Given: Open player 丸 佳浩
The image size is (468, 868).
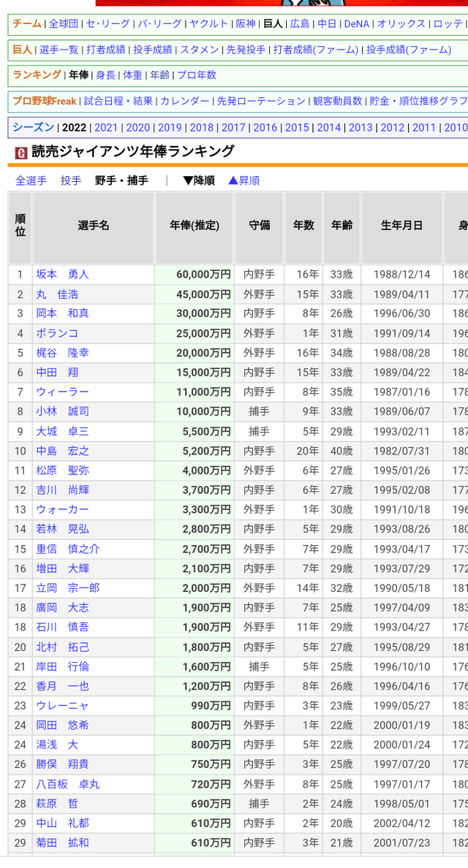Looking at the screenshot, I should pos(57,294).
